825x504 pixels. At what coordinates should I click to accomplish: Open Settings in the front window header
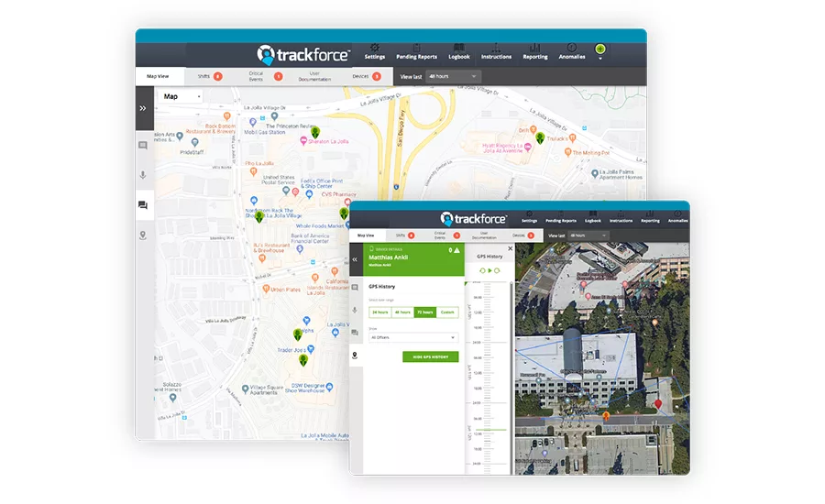pos(529,217)
